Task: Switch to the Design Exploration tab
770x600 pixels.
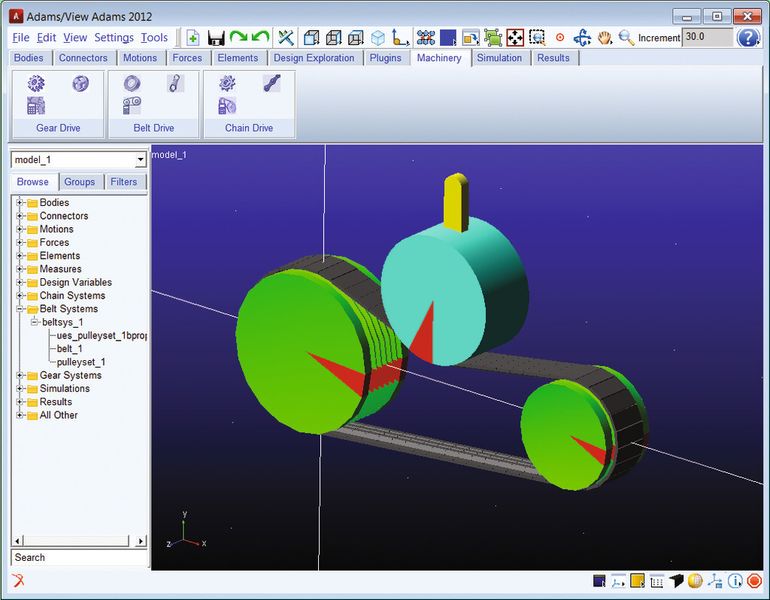Action: 314,58
